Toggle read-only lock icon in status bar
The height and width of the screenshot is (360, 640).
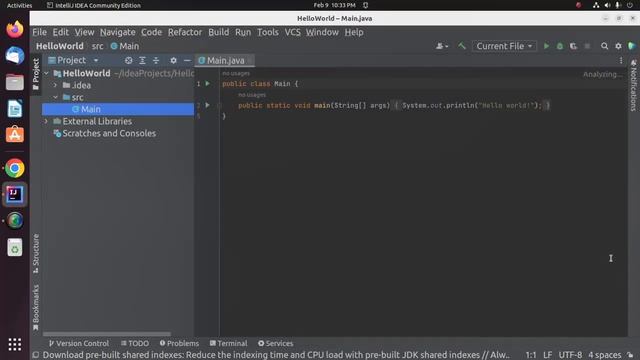click(x=630, y=355)
